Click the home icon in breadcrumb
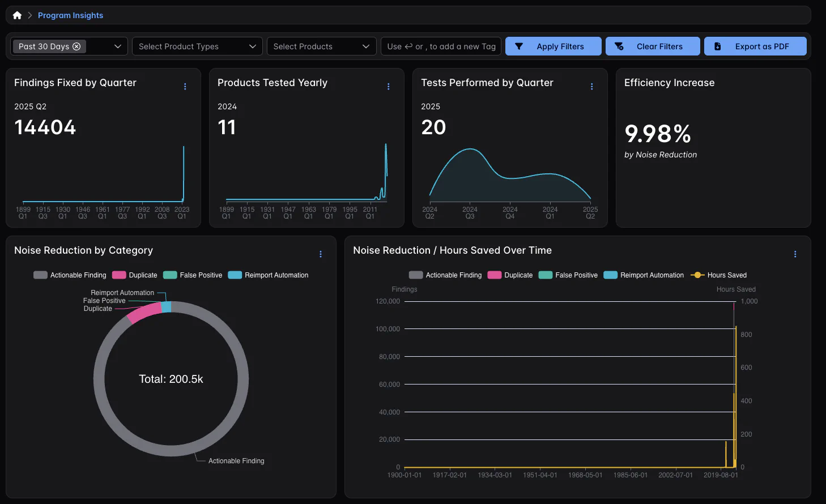 click(x=17, y=15)
